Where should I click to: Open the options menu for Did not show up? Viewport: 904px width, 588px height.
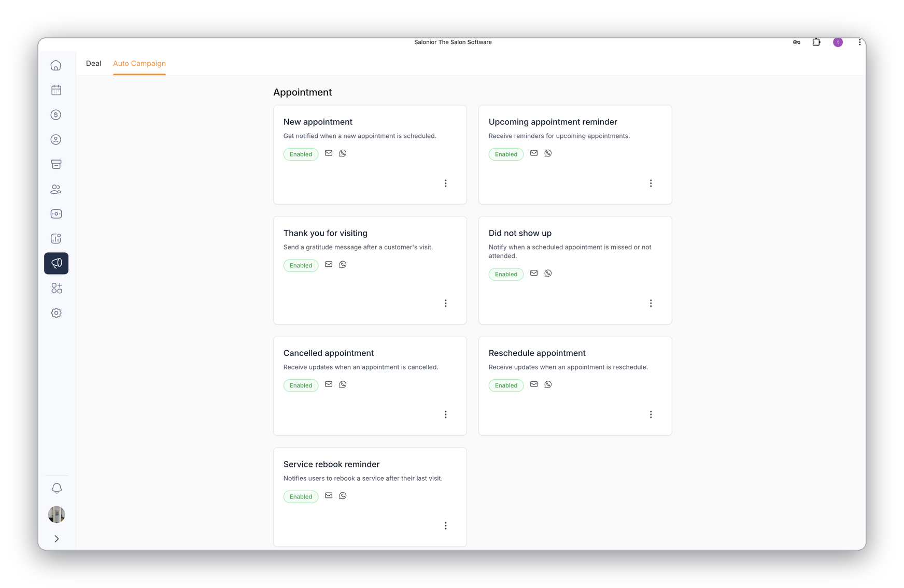(651, 303)
